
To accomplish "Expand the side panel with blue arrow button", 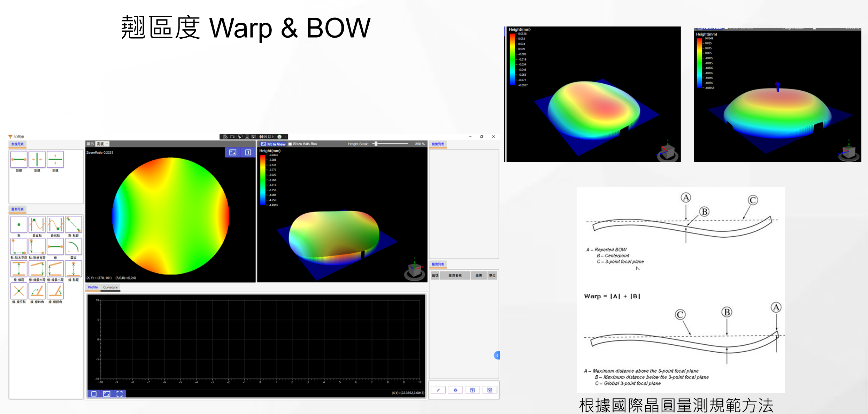I will coord(497,355).
